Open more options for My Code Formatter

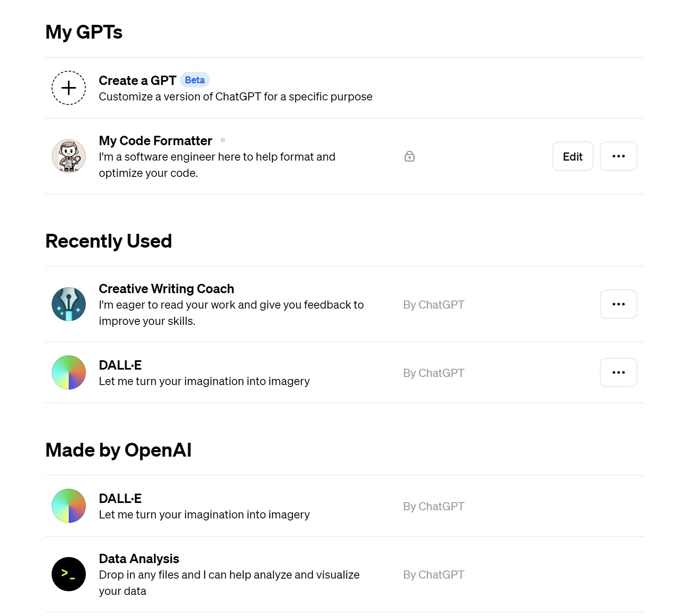[618, 156]
